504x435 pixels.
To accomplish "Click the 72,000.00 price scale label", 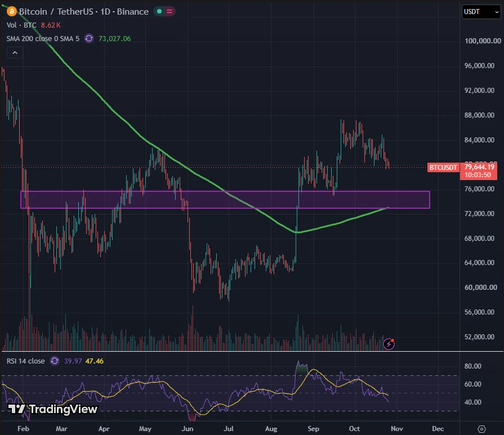I will click(479, 214).
